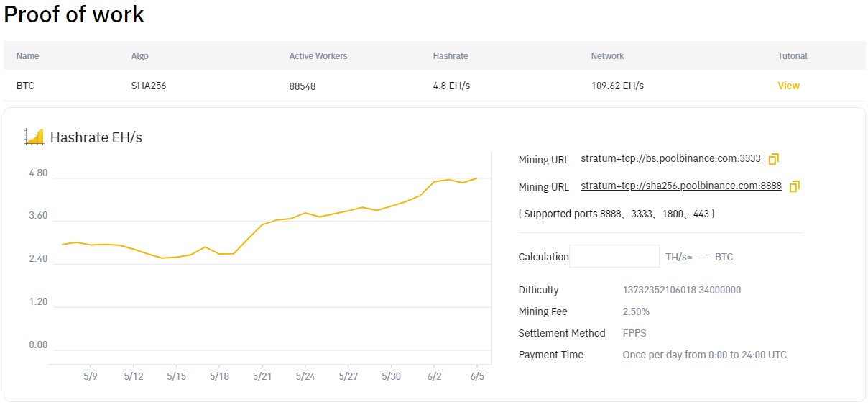868x405 pixels.
Task: Click the Network column header
Action: [607, 56]
